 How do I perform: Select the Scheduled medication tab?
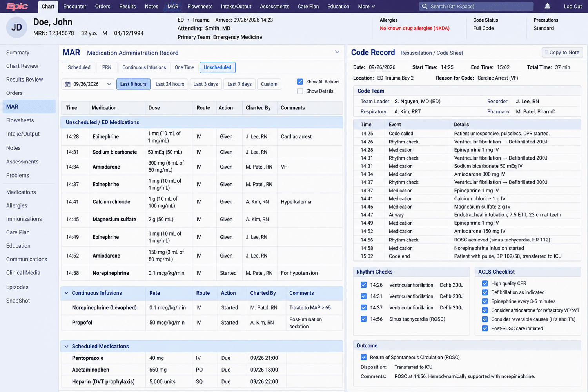click(79, 67)
